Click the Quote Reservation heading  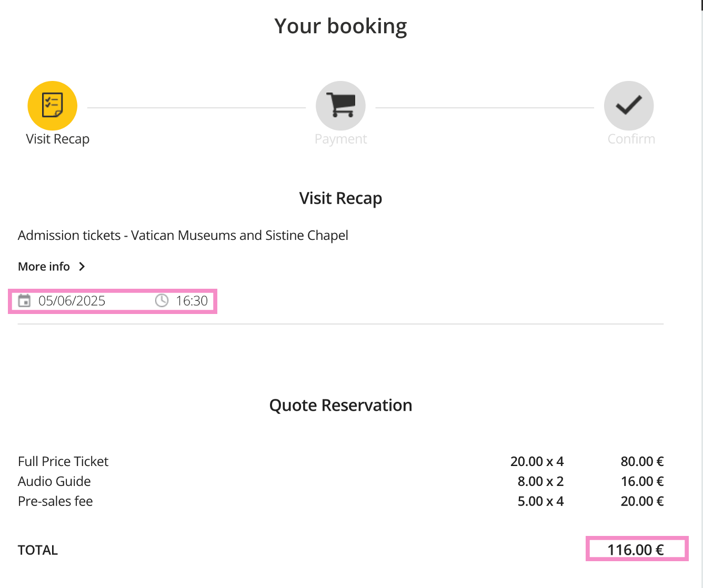point(340,405)
